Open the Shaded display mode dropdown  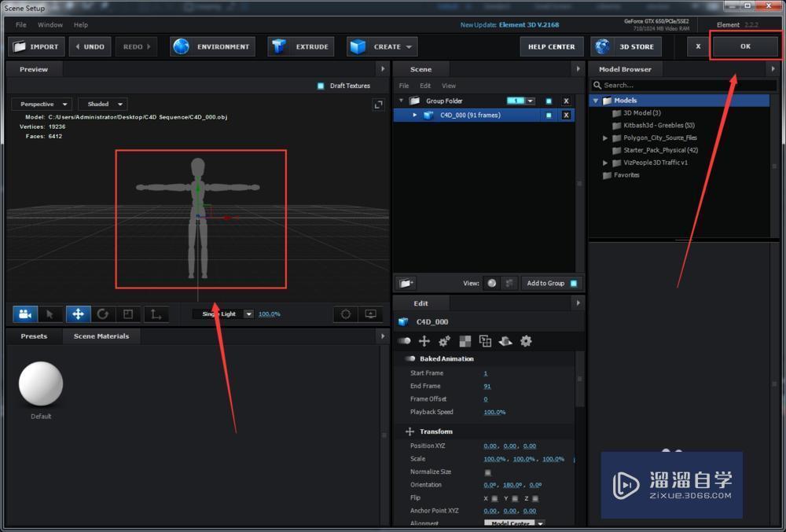click(102, 104)
